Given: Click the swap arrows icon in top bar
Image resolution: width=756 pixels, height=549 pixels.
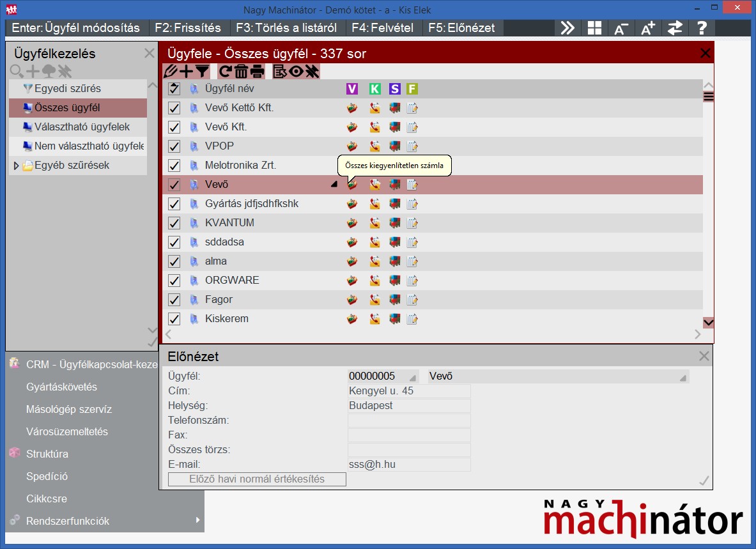Looking at the screenshot, I should (675, 28).
